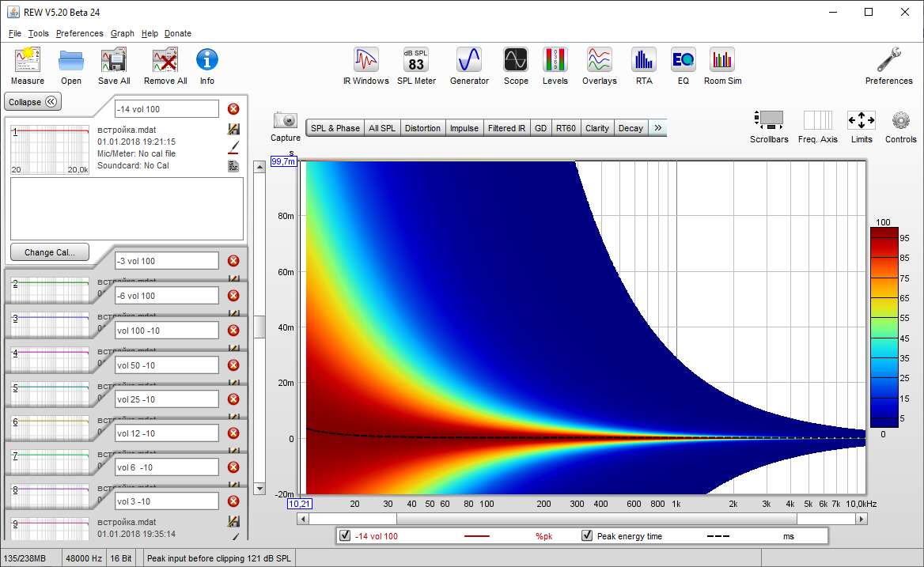Remove the -3 vol 100 measurement
This screenshot has height=567, width=924.
coord(233,261)
